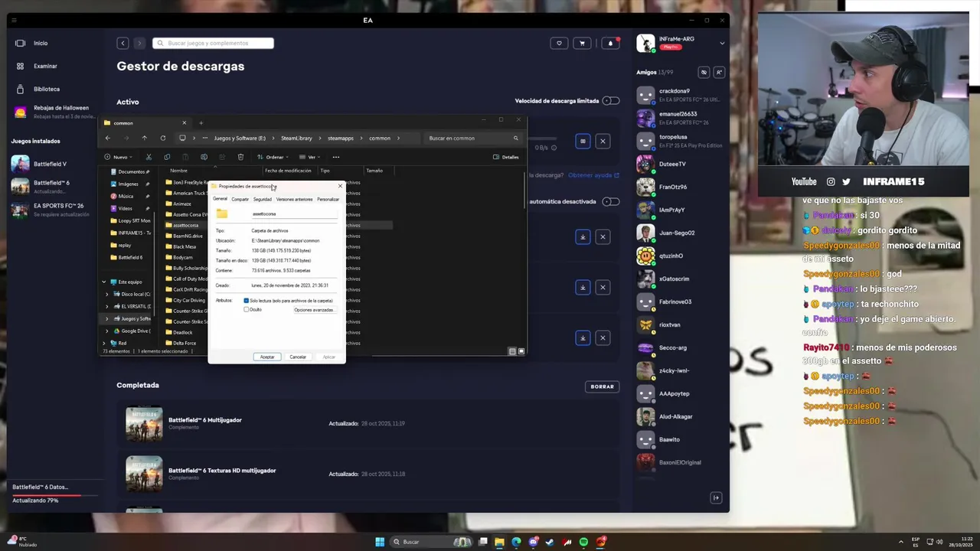
Task: Select the General properties tab
Action: 220,199
